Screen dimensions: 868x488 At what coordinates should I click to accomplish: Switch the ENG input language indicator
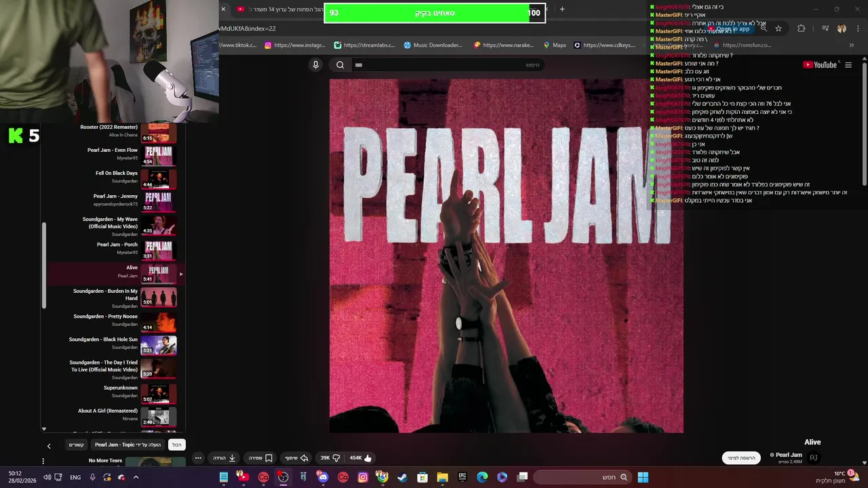point(75,477)
